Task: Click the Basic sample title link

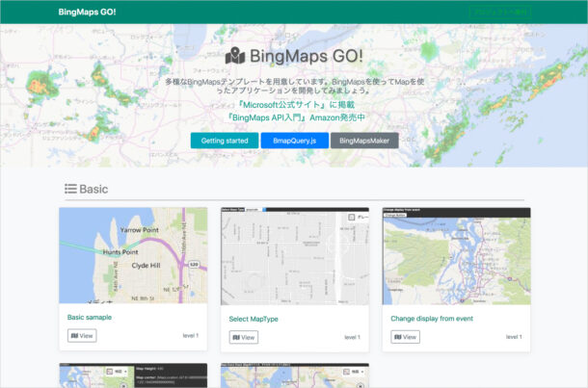Action: pyautogui.click(x=90, y=317)
